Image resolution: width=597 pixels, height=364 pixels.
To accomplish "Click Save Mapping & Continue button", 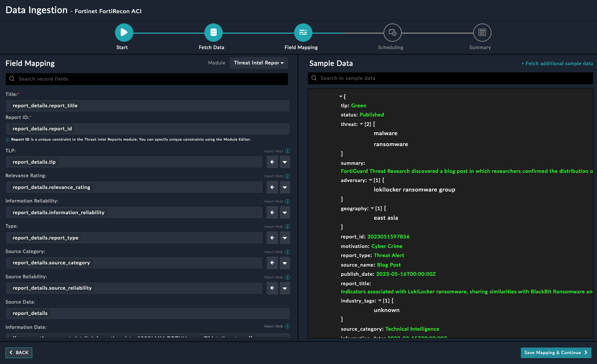I will (x=556, y=353).
